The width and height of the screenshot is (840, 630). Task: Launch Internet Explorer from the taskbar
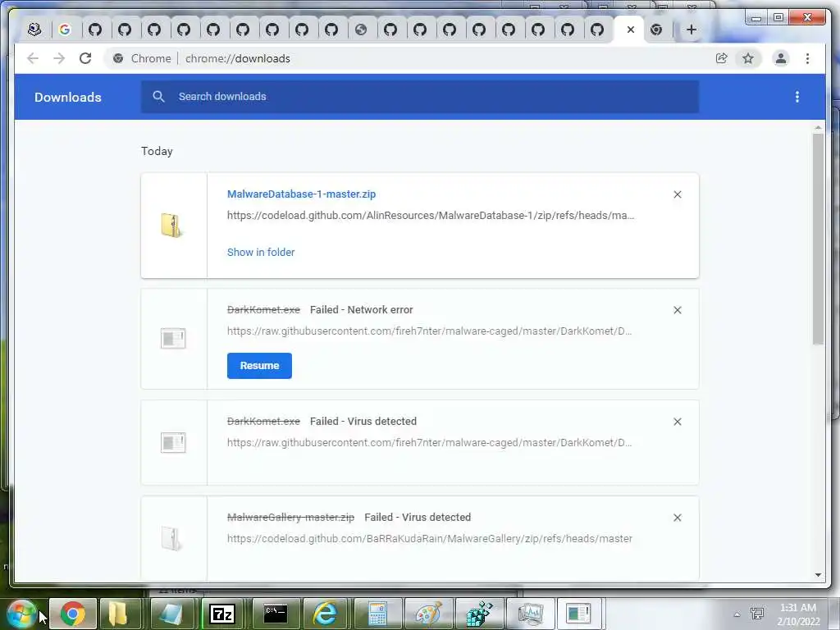(325, 614)
